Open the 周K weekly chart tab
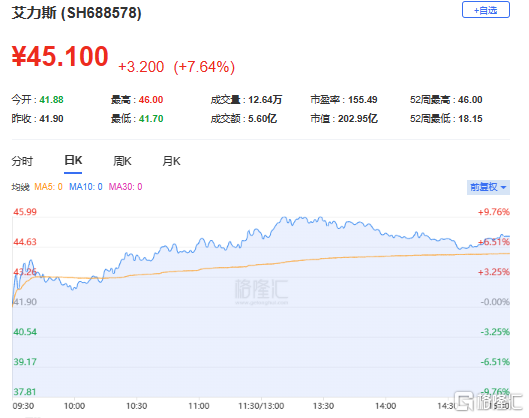Viewport: 529px width, 418px height. 122,161
